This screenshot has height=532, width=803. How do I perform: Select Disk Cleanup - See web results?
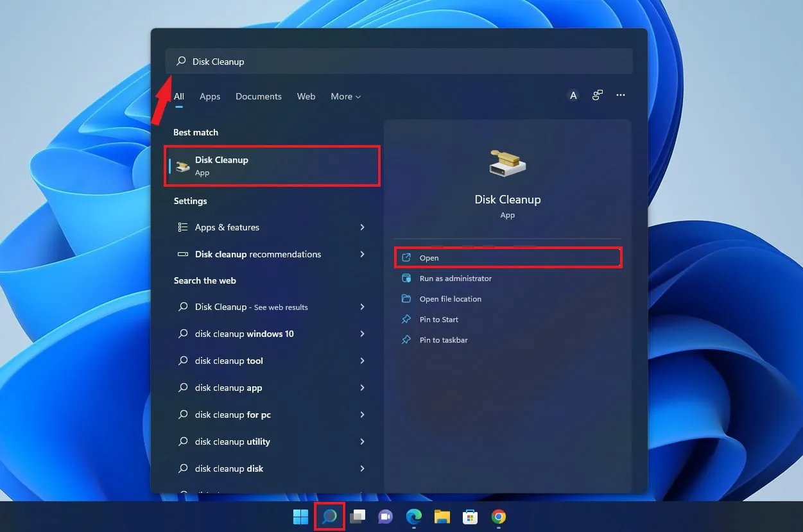272,307
